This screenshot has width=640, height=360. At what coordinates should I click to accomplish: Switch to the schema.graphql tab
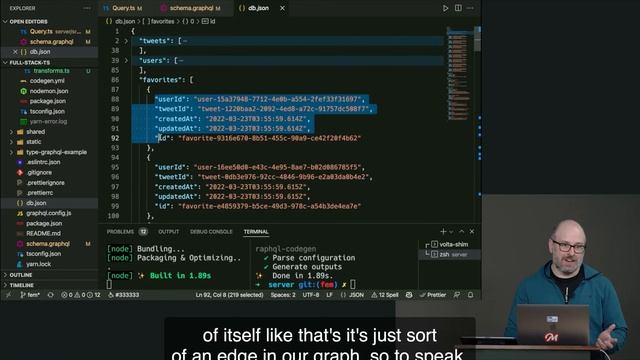tap(191, 8)
